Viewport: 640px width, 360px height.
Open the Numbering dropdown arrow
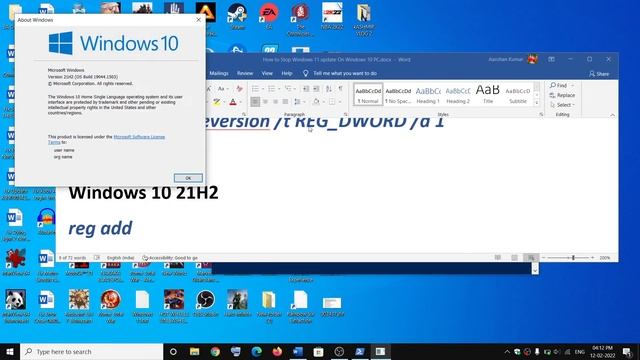click(279, 89)
